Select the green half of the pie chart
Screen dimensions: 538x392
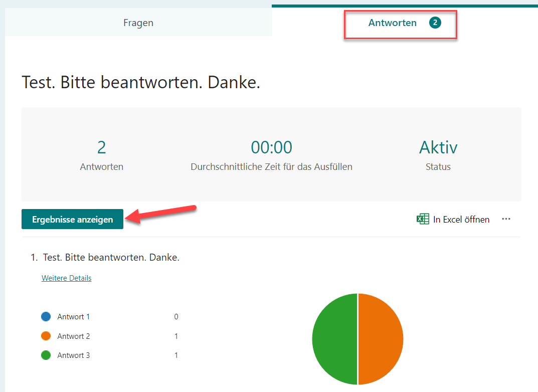pyautogui.click(x=334, y=339)
